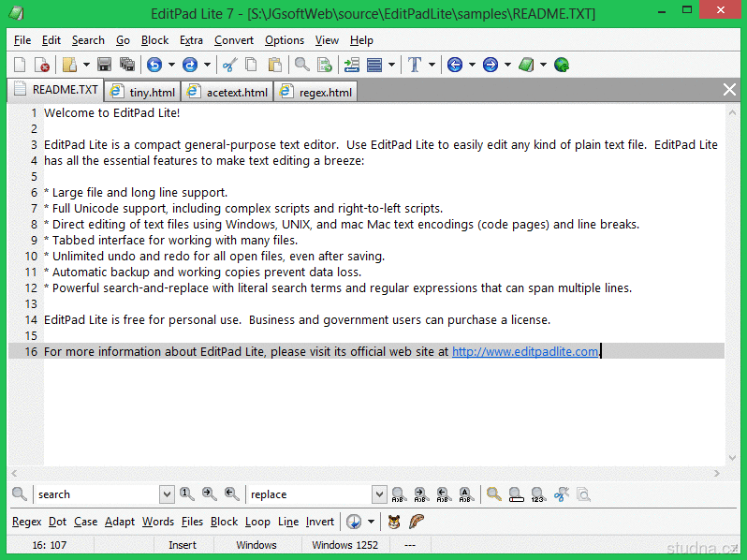
Task: Highlight all matches with the yellow magnifier icon
Action: 493,494
